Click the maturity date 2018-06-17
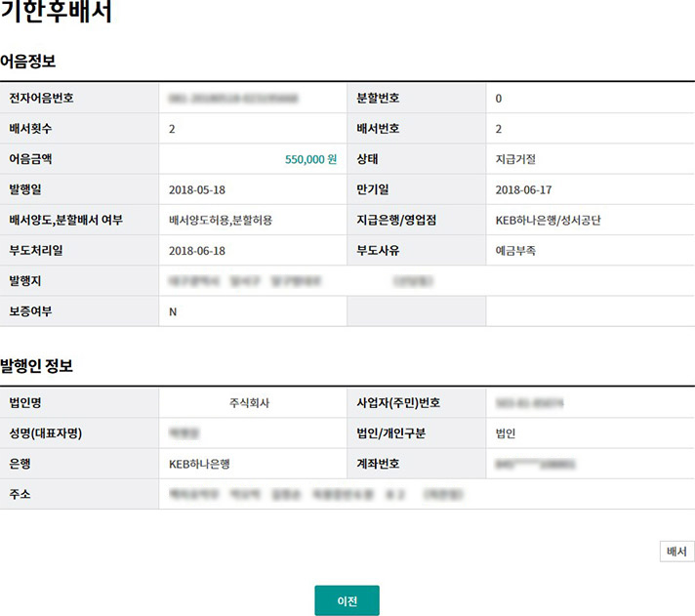 [x=524, y=189]
